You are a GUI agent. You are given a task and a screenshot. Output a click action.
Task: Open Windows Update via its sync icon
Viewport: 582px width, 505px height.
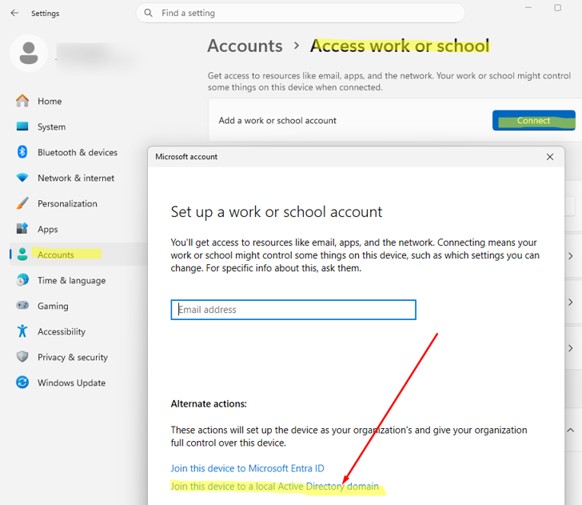click(x=22, y=382)
